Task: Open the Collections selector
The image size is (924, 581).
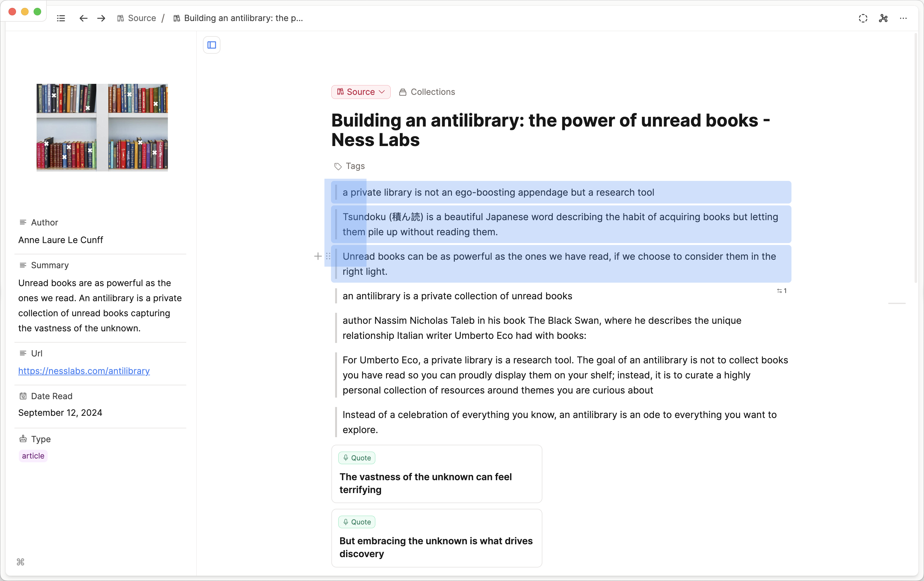Action: click(x=427, y=92)
